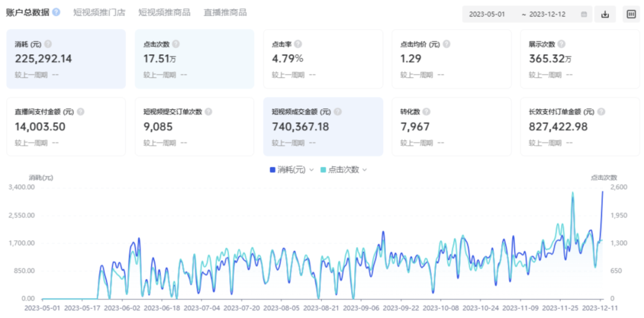Switch to 短视频推商品 tab
The image size is (644, 318).
[165, 13]
